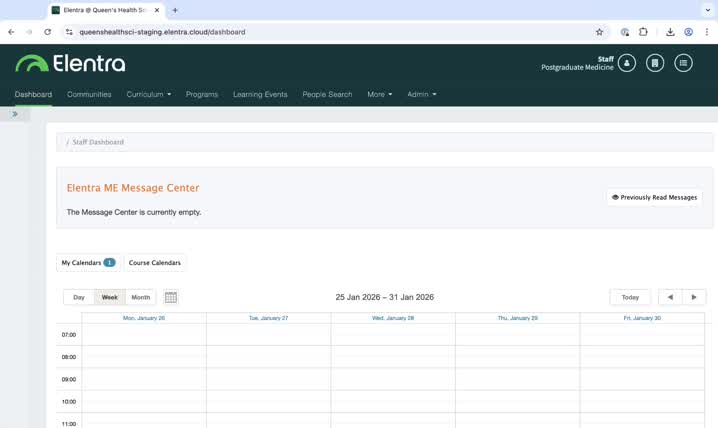Viewport: 718px width, 428px height.
Task: Expand the Admin dropdown menu
Action: click(x=422, y=94)
